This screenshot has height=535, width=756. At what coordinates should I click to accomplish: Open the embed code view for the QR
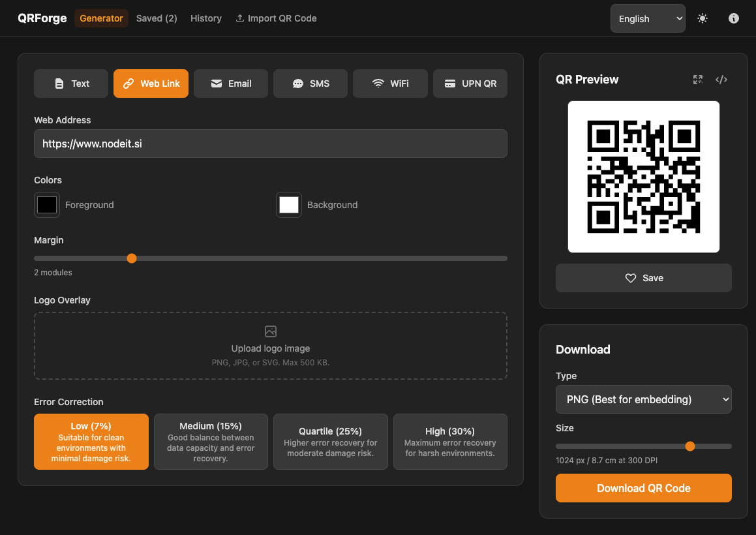(721, 79)
